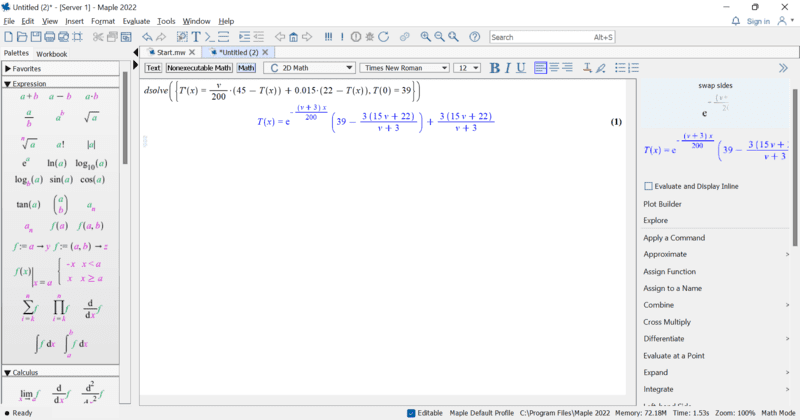The width and height of the screenshot is (800, 420).
Task: Collapse the Expression palette section
Action: (x=9, y=84)
